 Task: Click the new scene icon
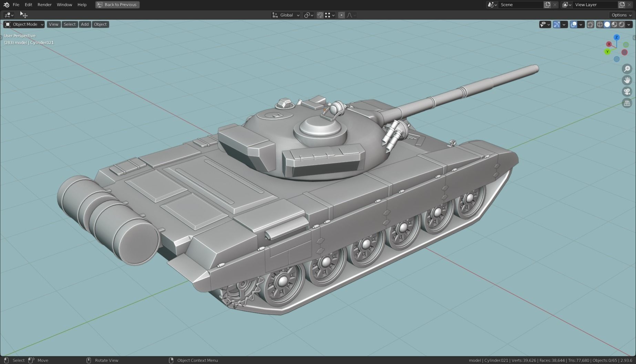[547, 4]
